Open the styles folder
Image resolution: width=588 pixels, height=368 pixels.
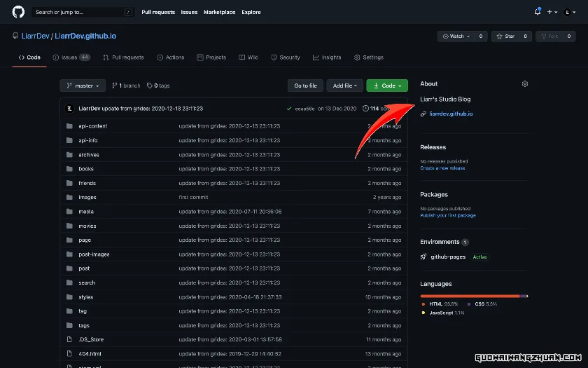85,297
